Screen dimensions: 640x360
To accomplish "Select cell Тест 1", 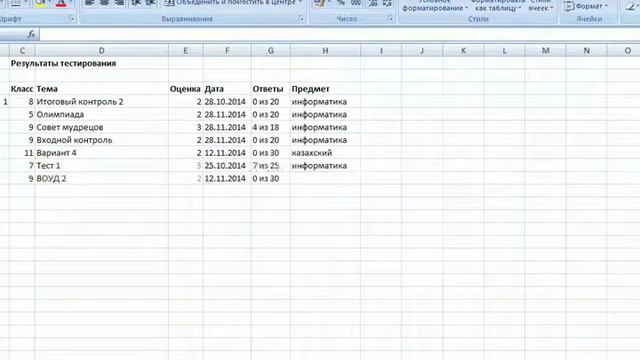I will pos(102,166).
